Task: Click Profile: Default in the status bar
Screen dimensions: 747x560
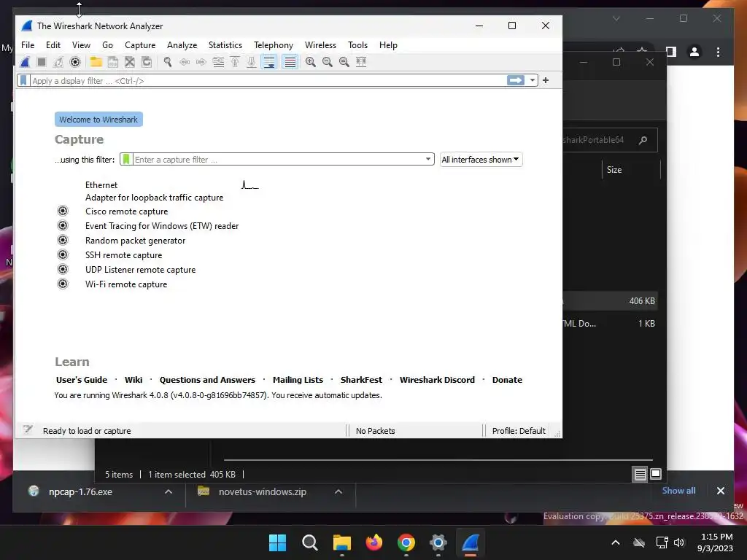Action: coord(519,431)
